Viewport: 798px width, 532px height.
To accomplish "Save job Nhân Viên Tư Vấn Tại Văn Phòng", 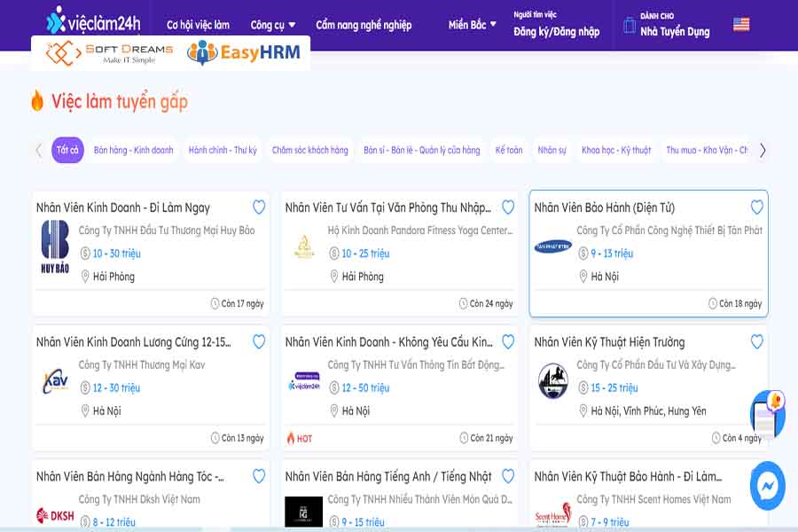I will [x=508, y=207].
